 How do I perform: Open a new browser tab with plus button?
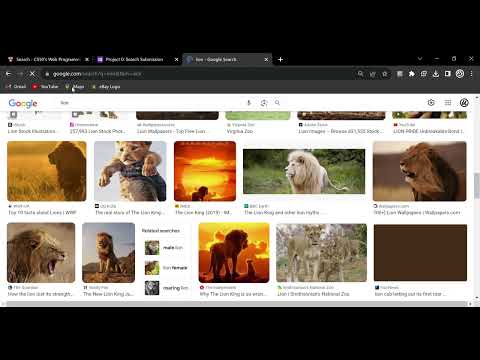click(280, 59)
